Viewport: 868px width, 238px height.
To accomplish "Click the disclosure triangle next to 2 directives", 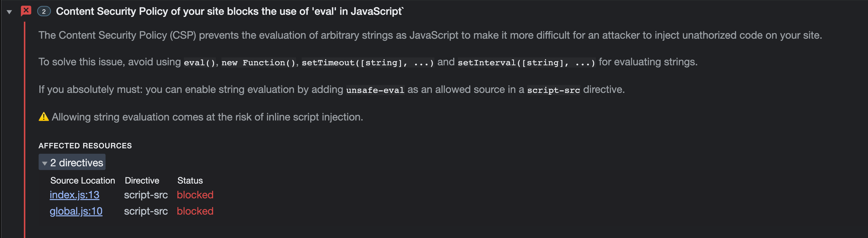I will (45, 163).
